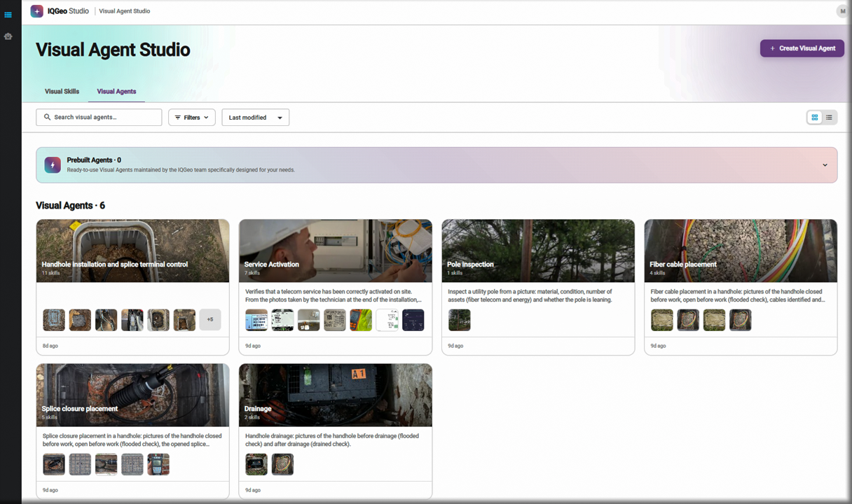Open the Pole Inspection agent card
The image size is (852, 504).
(538, 287)
